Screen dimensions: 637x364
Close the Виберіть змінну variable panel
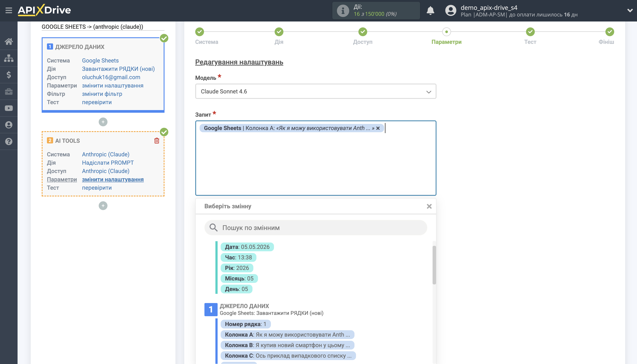[x=429, y=206]
